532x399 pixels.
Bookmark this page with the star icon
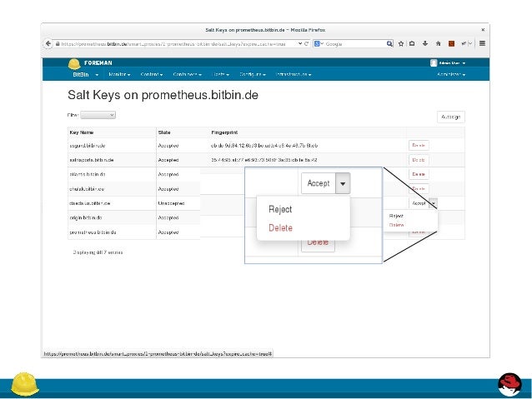[401, 43]
